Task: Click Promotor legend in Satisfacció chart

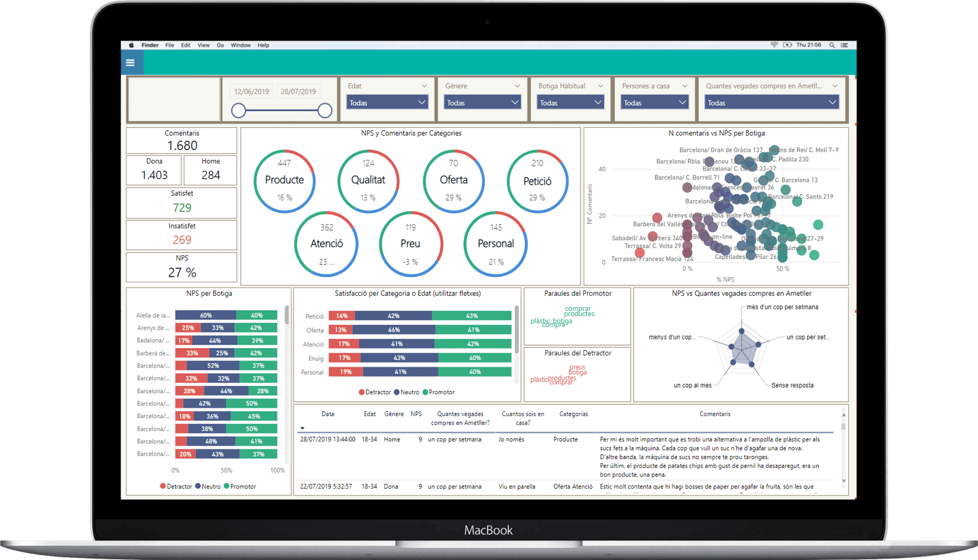Action: click(x=439, y=392)
